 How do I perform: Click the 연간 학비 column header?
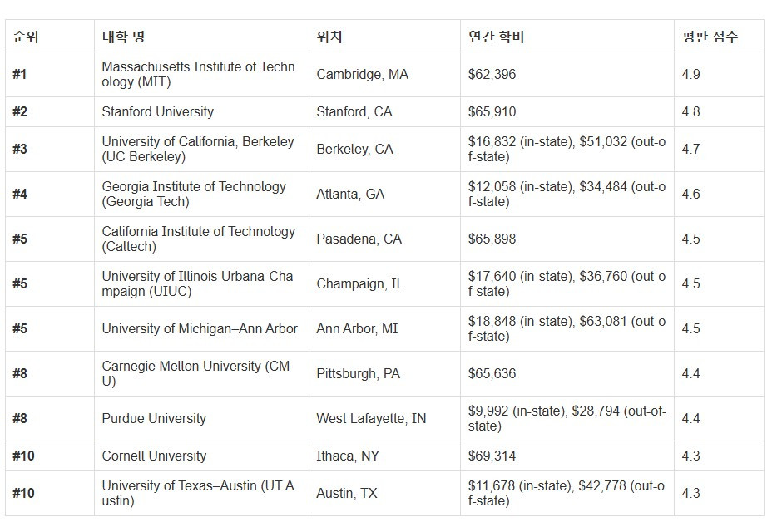pyautogui.click(x=496, y=37)
